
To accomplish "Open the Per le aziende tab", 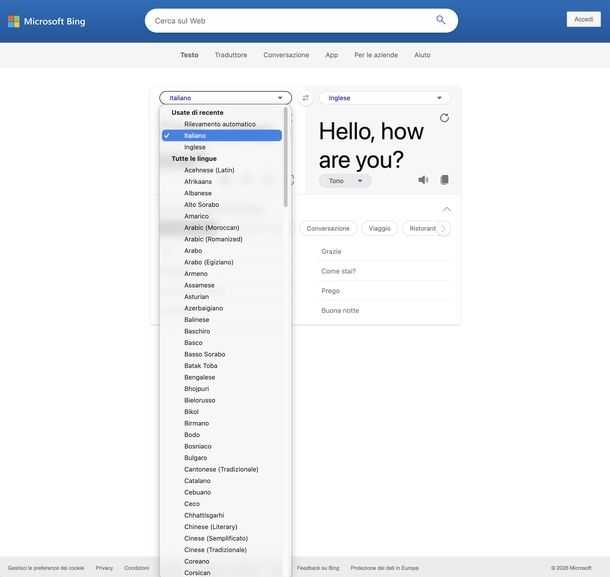I will [x=376, y=55].
